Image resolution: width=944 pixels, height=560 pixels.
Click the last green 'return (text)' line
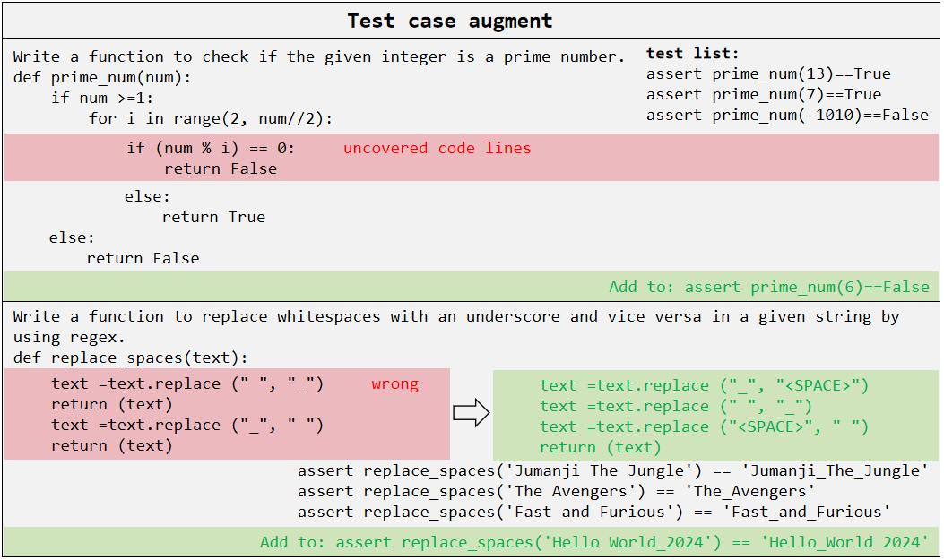point(600,447)
